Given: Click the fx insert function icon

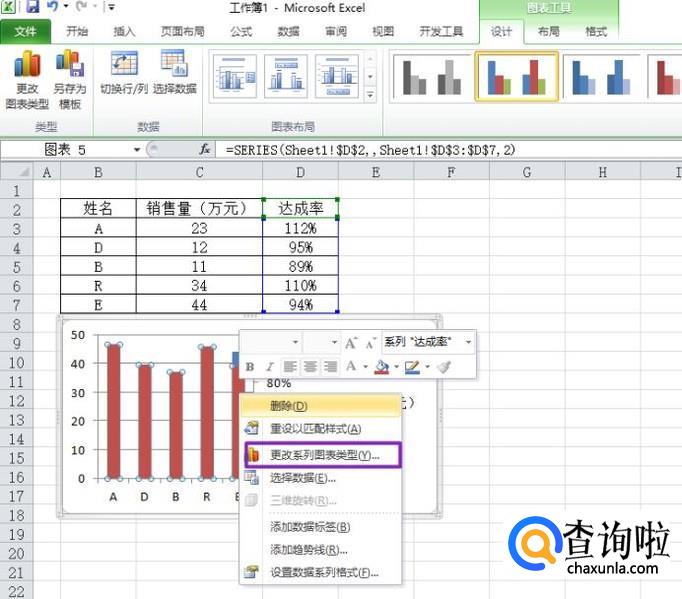Looking at the screenshot, I should 204,149.
